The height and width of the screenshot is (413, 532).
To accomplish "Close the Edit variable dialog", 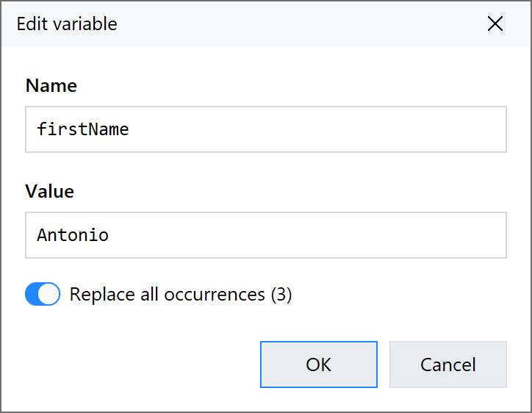I will point(495,24).
